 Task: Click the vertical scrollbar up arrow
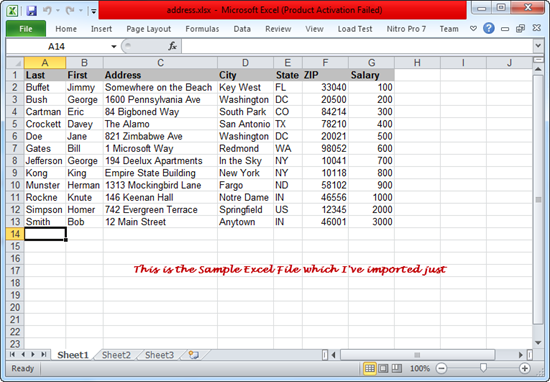click(x=538, y=69)
